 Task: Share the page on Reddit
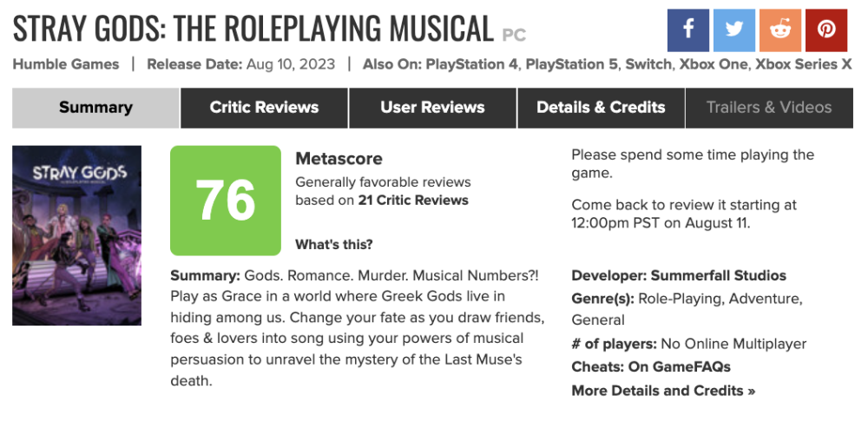click(x=780, y=30)
